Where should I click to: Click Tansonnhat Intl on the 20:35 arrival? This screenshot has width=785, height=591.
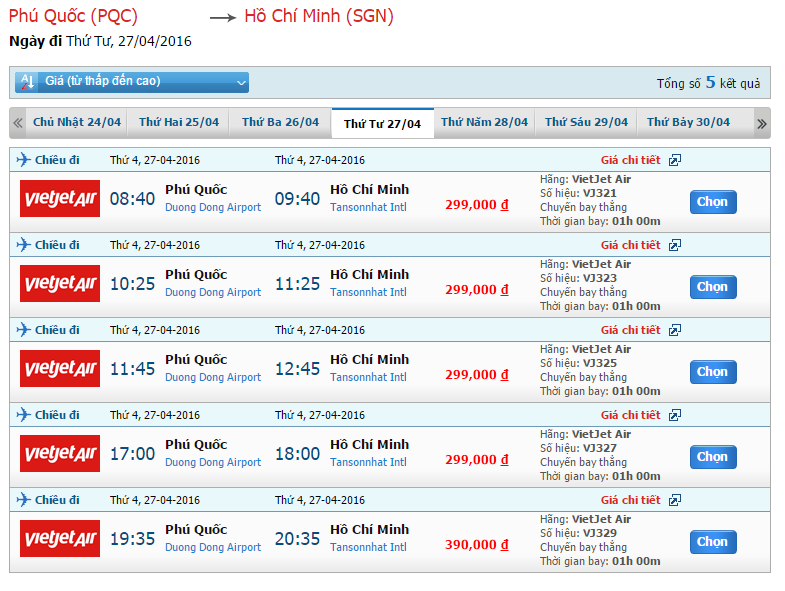point(368,547)
